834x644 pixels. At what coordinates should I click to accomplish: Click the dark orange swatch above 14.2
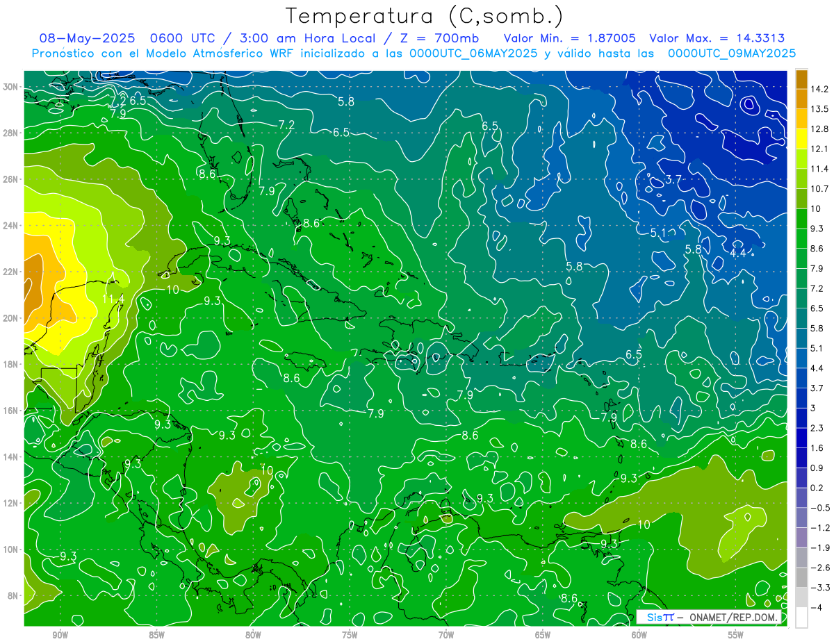(x=801, y=79)
